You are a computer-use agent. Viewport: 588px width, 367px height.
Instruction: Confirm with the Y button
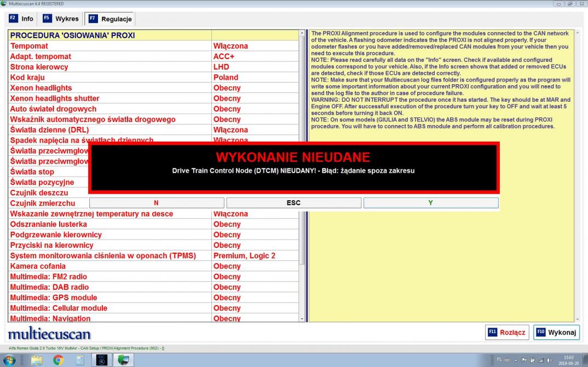coord(431,202)
